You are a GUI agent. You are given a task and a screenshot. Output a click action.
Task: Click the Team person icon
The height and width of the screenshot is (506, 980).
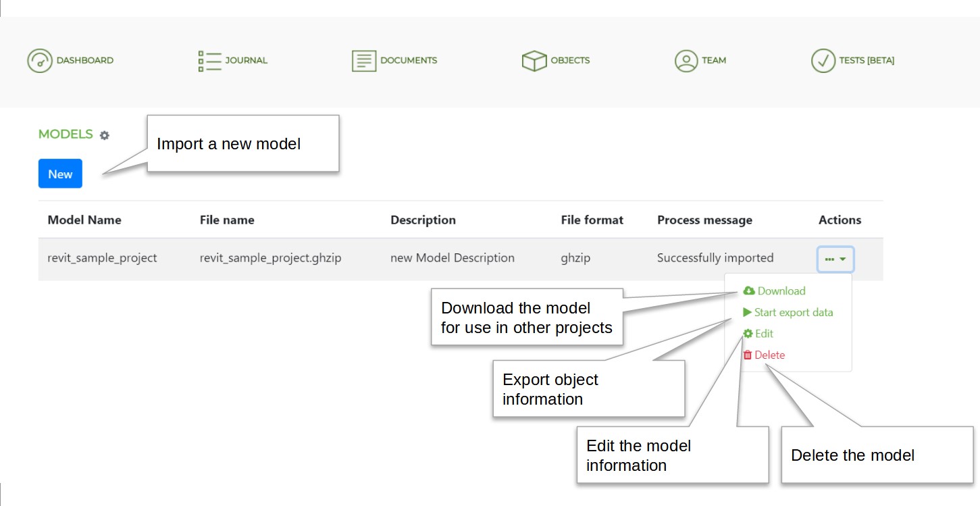click(x=686, y=60)
